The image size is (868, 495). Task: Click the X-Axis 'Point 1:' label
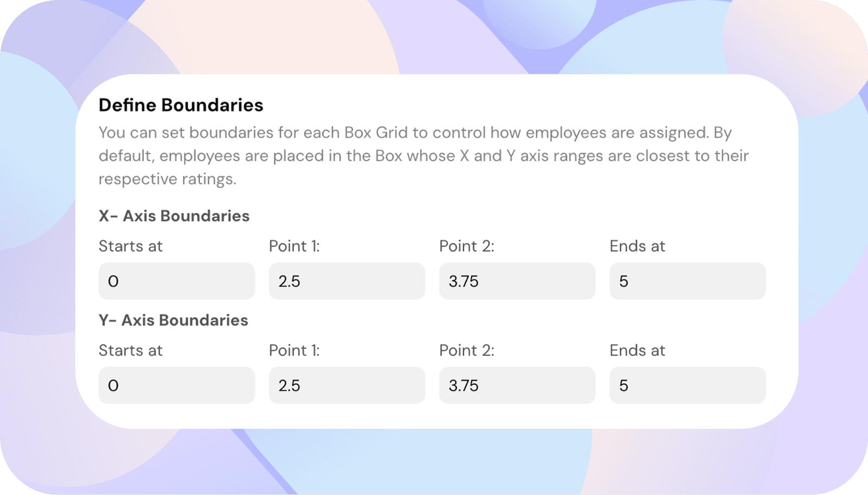294,246
